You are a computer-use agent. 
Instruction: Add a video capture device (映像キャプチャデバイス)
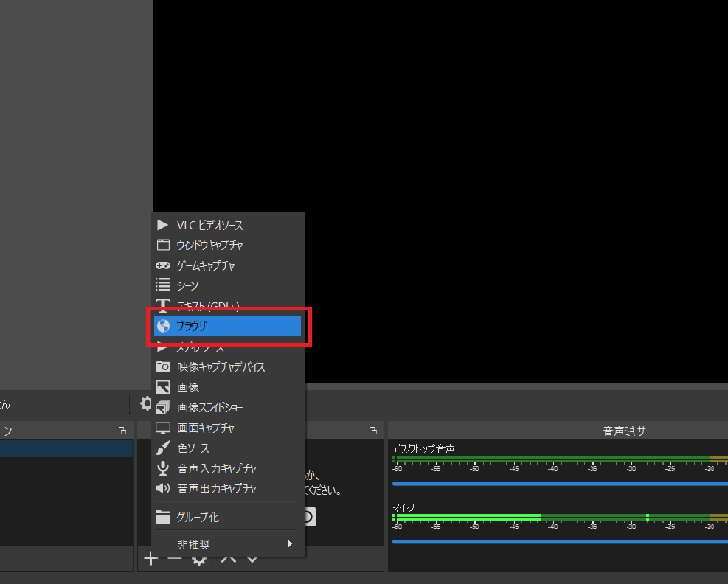click(221, 366)
